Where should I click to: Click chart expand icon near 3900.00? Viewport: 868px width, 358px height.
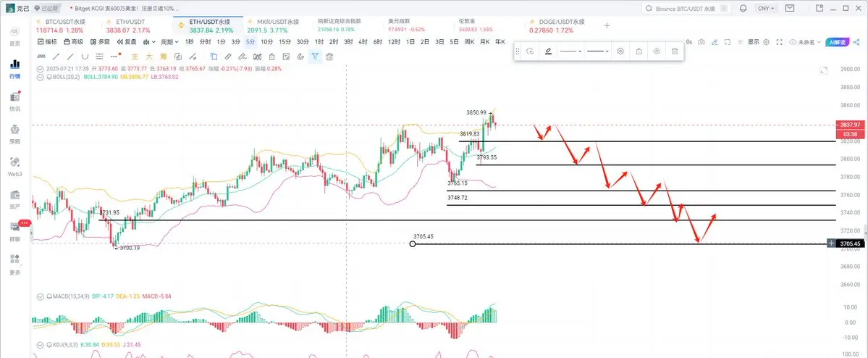[x=825, y=70]
